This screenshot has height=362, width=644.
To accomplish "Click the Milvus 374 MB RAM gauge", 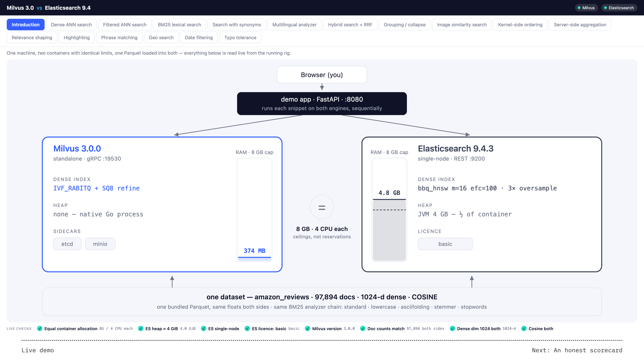I will pos(255,210).
